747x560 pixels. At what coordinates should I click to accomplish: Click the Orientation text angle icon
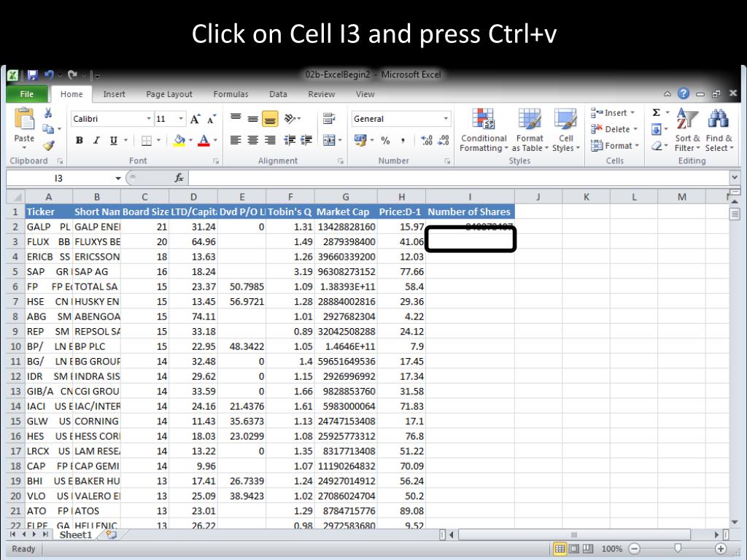pos(290,118)
